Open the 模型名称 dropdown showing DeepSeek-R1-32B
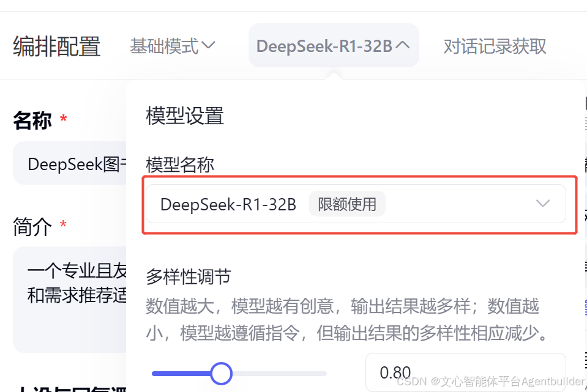587x392 pixels. (x=356, y=204)
